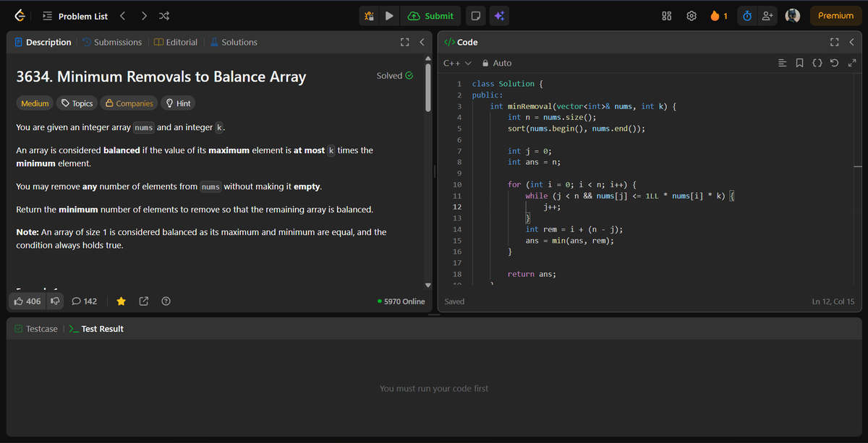Screen dimensions: 868x443
Task: Share the problem via external link icon
Action: pos(143,301)
